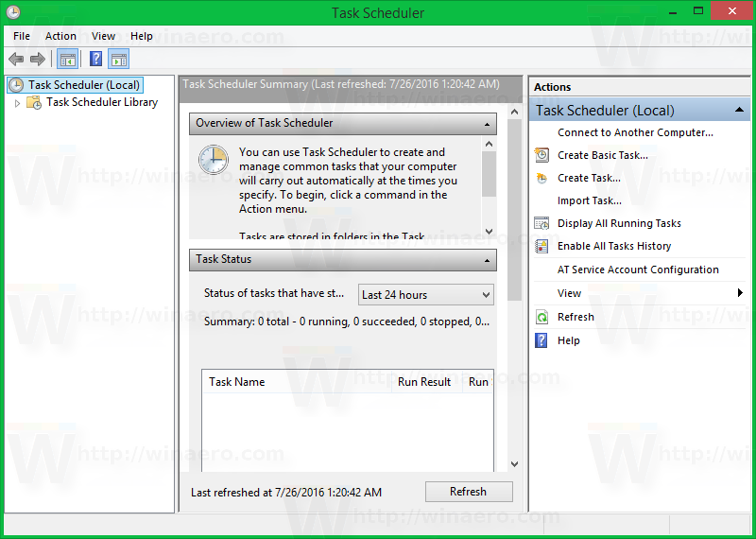Open the Help menu in menu bar
Image resolution: width=756 pixels, height=539 pixels.
pos(141,36)
